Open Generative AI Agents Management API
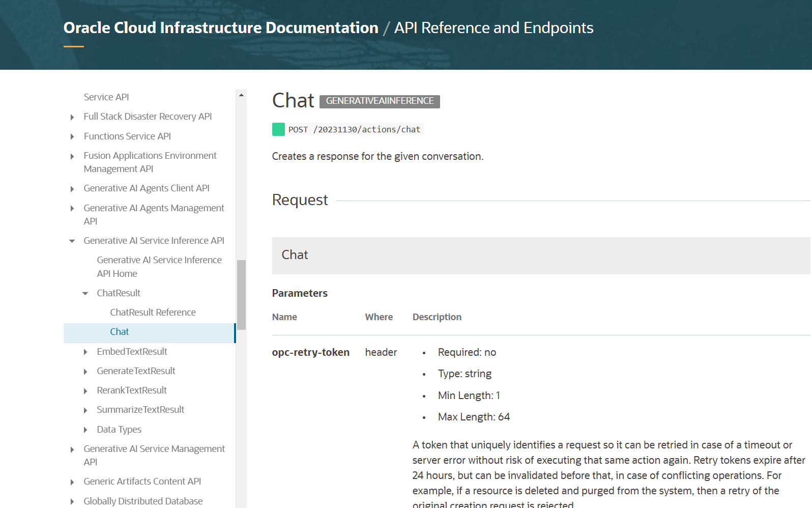This screenshot has height=508, width=812. (x=154, y=214)
